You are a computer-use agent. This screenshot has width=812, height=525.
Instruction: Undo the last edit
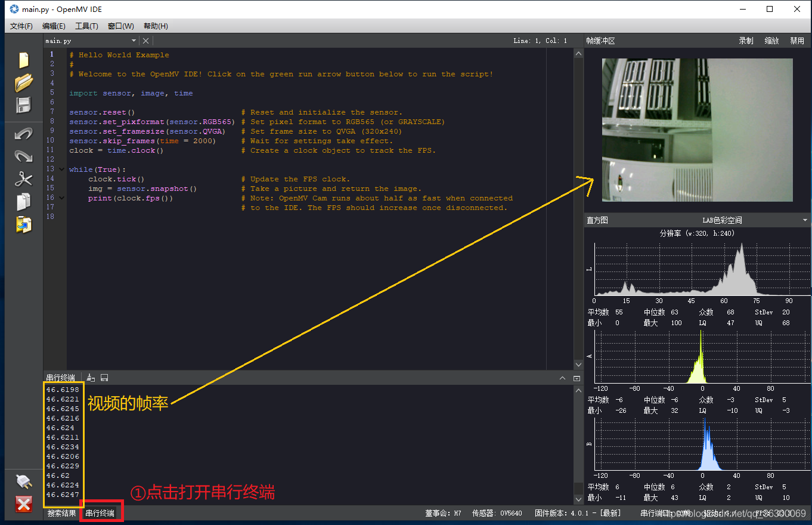(23, 134)
